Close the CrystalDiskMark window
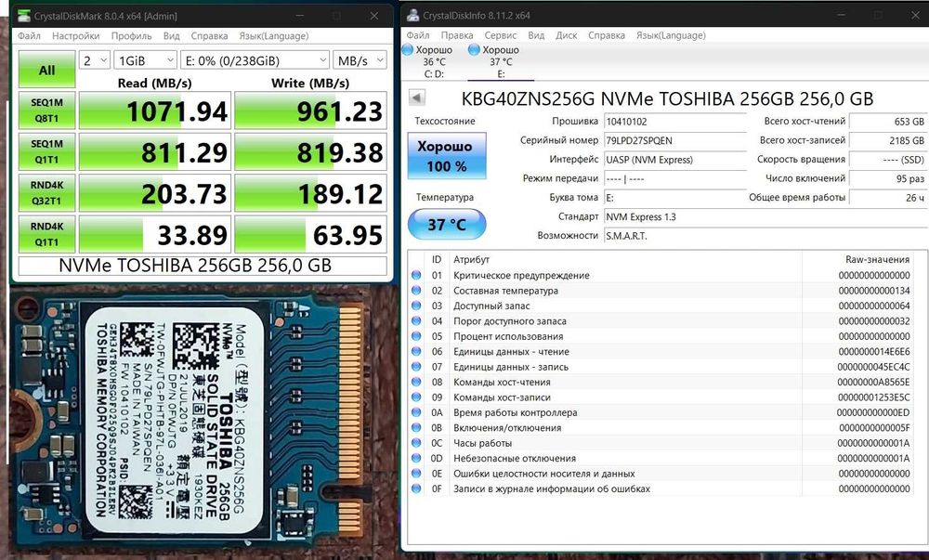Image resolution: width=929 pixels, height=560 pixels. [374, 16]
